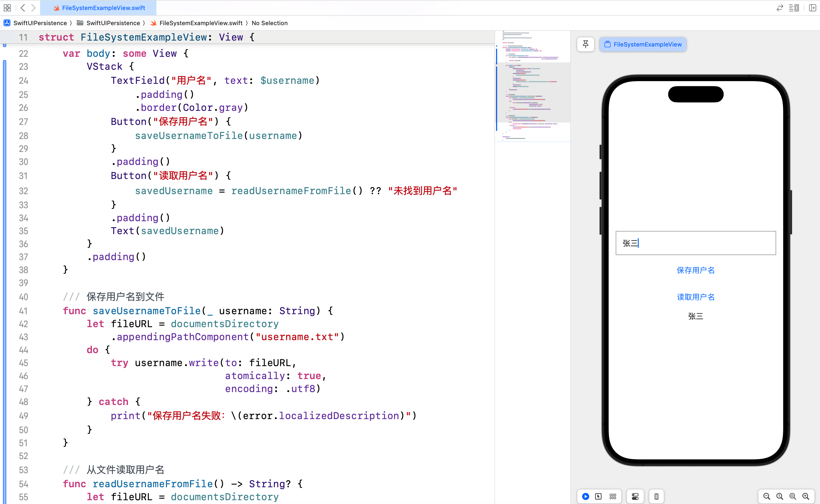Zoom the canvas to fit
The image size is (820, 504).
pos(793,497)
